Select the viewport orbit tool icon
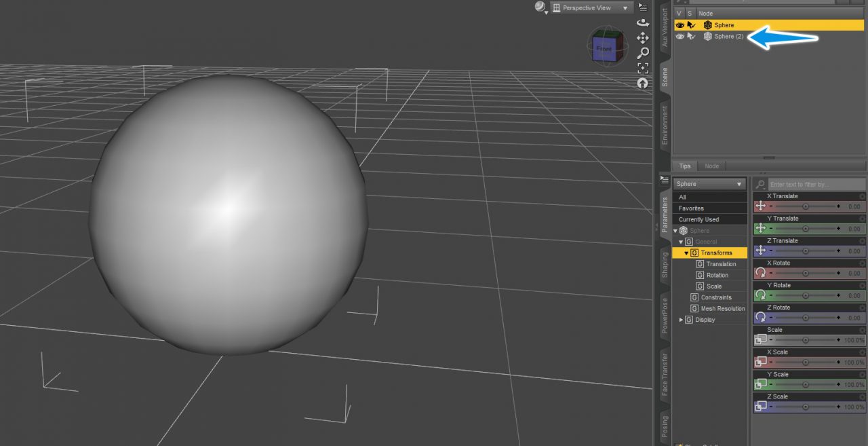The width and height of the screenshot is (868, 446). tap(643, 23)
